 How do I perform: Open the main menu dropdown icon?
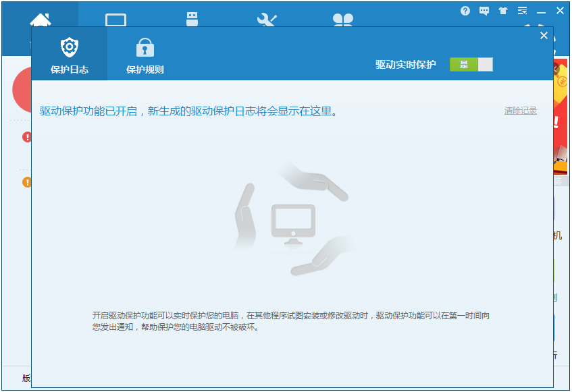pyautogui.click(x=522, y=11)
